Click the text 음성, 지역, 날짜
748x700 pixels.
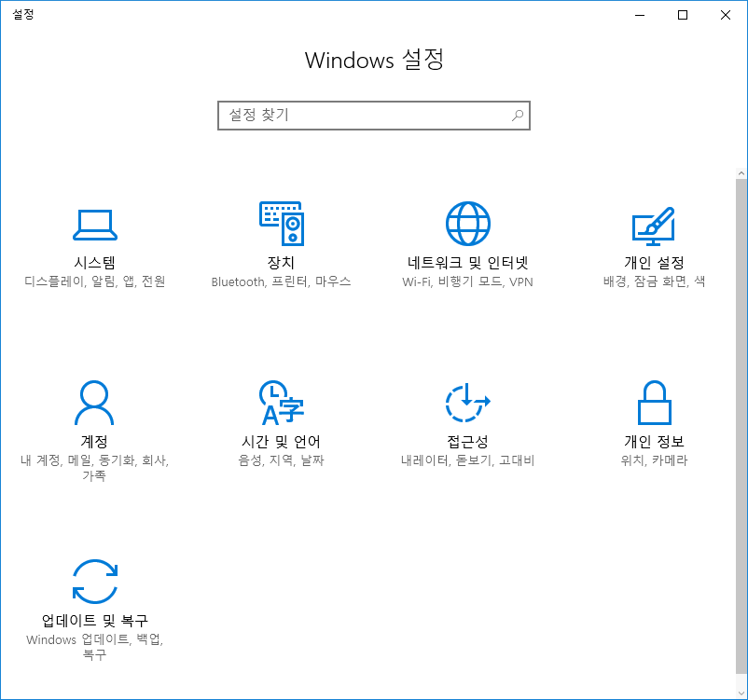[281, 460]
